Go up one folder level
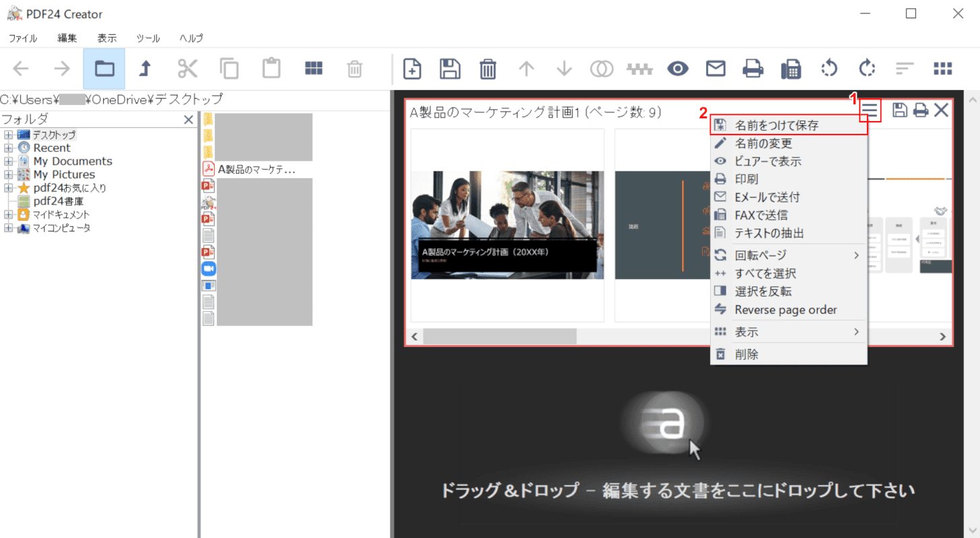Screen dimensions: 980x538 coord(145,68)
